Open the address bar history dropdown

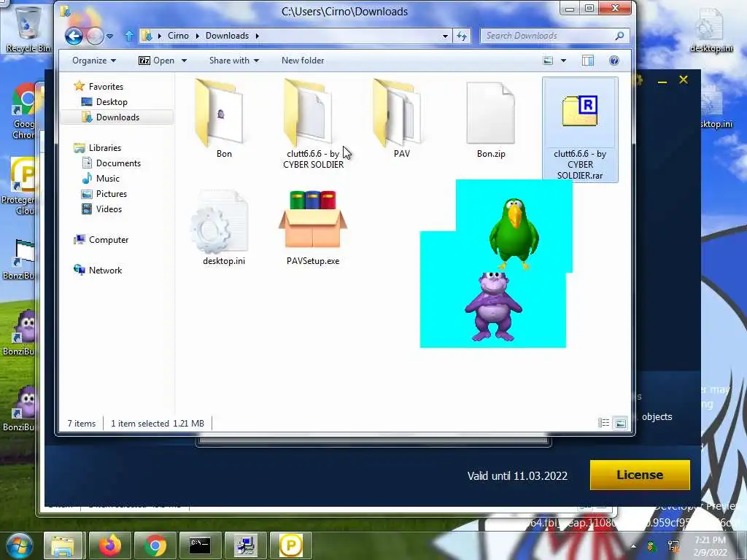coord(445,36)
